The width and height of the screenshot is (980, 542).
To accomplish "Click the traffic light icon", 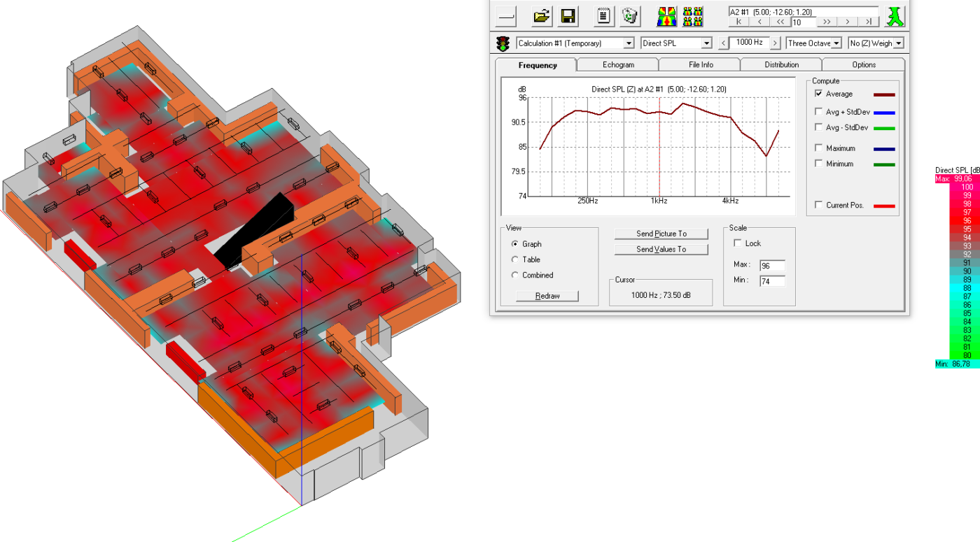I will coord(503,43).
